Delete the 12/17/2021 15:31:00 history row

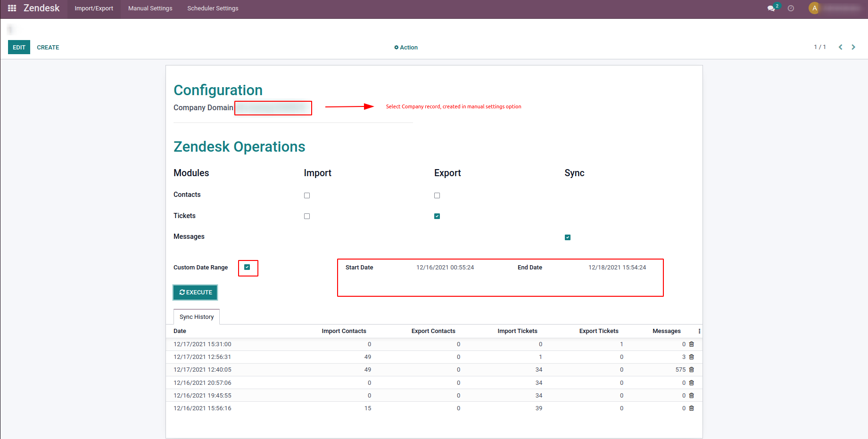(692, 344)
